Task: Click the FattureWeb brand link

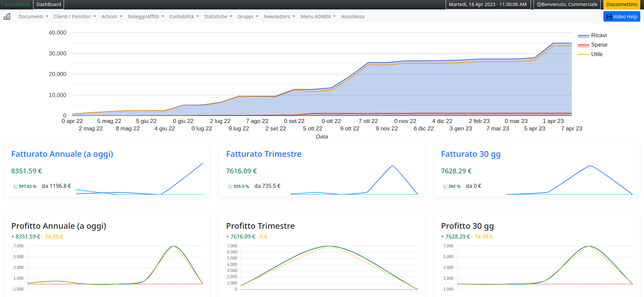Action: (x=16, y=4)
